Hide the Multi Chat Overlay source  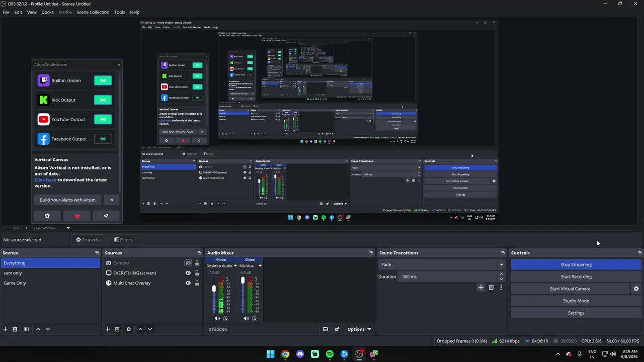188,283
